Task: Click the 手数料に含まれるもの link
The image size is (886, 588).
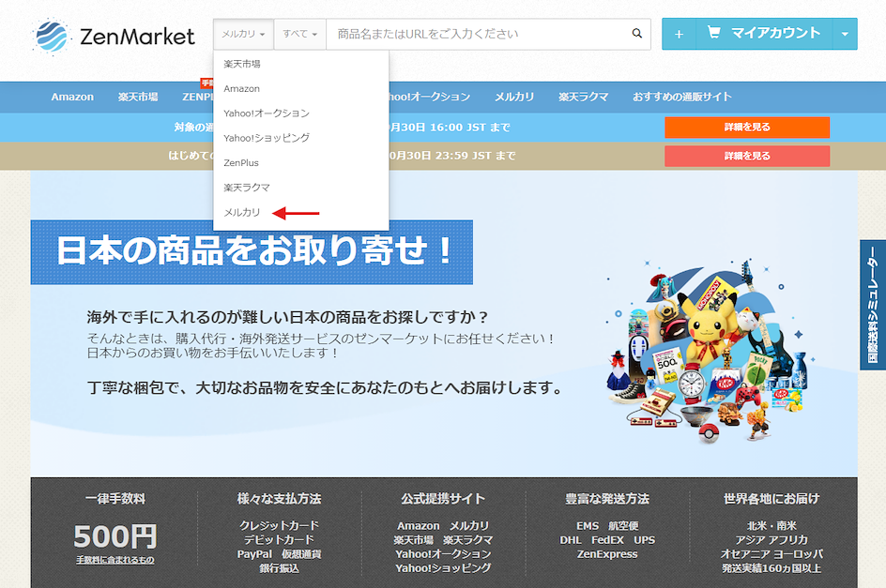Action: [x=115, y=560]
